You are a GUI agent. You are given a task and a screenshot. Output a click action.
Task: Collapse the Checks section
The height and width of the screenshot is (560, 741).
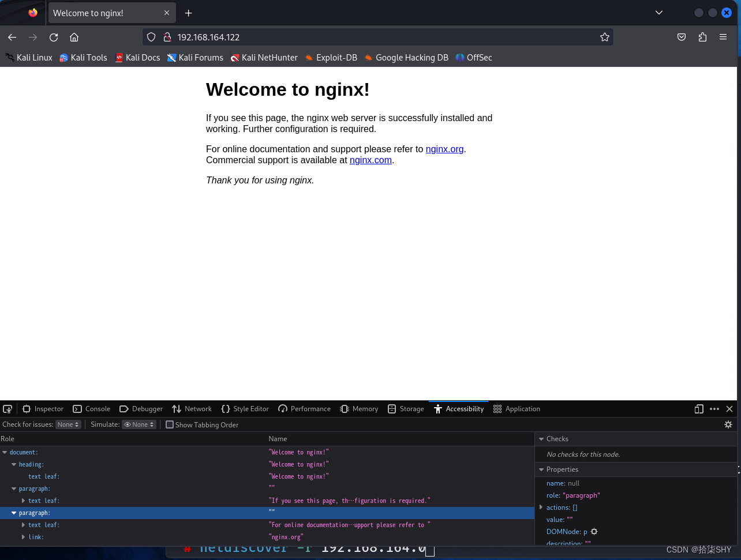tap(541, 439)
